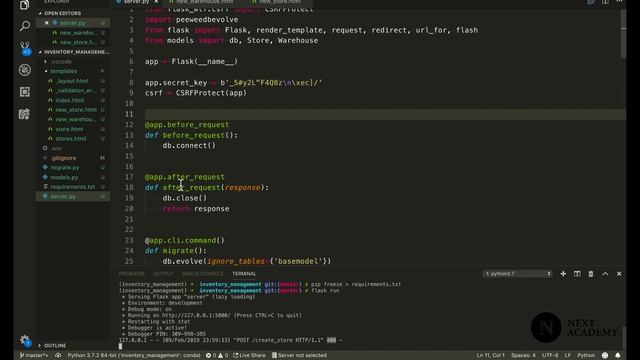Select server.py in Open Editors list
640x360 pixels.
pyautogui.click(x=73, y=23)
